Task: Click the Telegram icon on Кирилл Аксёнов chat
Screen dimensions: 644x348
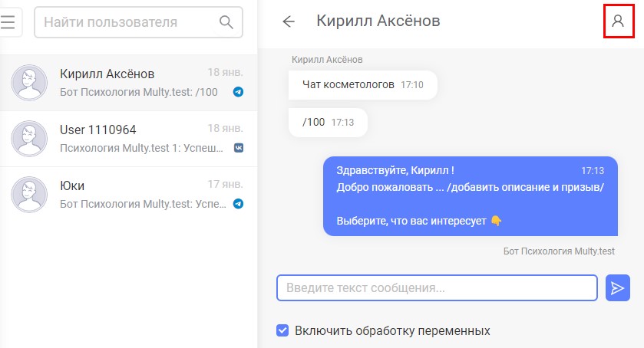Action: click(239, 92)
